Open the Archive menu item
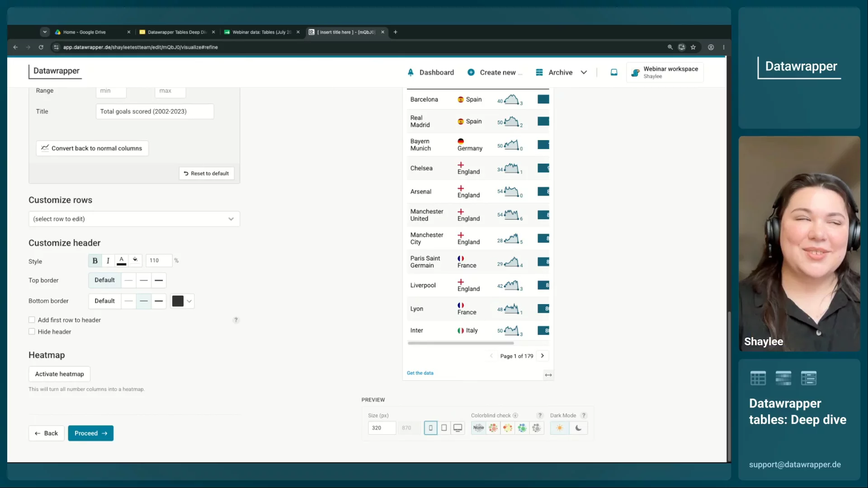Image resolution: width=868 pixels, height=488 pixels. tap(554, 72)
